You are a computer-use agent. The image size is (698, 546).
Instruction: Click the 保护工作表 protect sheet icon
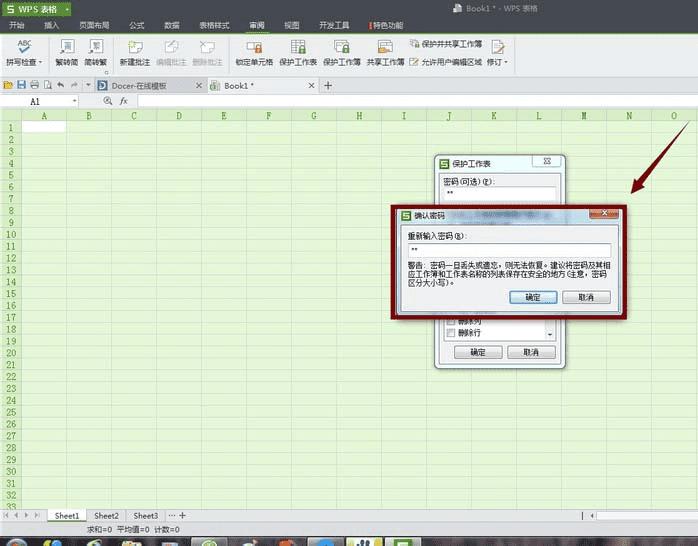[x=298, y=47]
